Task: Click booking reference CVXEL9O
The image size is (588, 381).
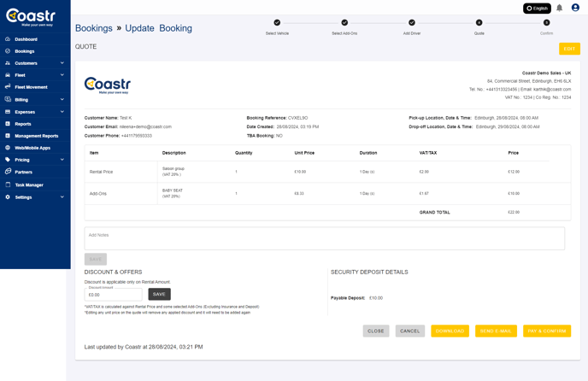Action: [297, 118]
